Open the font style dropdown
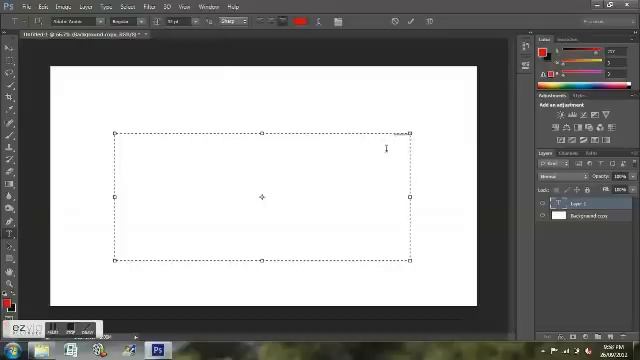The image size is (640, 360). coord(141,21)
